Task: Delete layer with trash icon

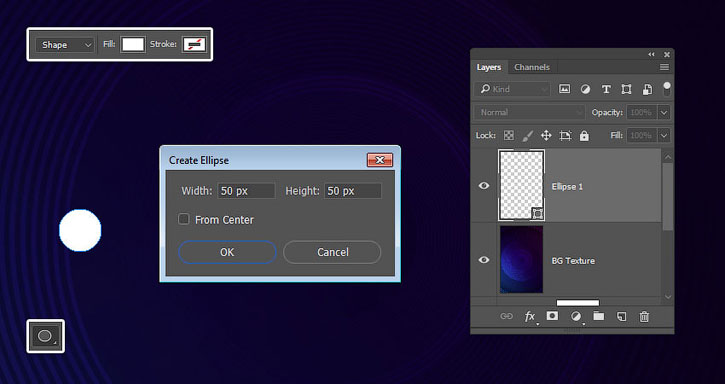Action: point(644,316)
